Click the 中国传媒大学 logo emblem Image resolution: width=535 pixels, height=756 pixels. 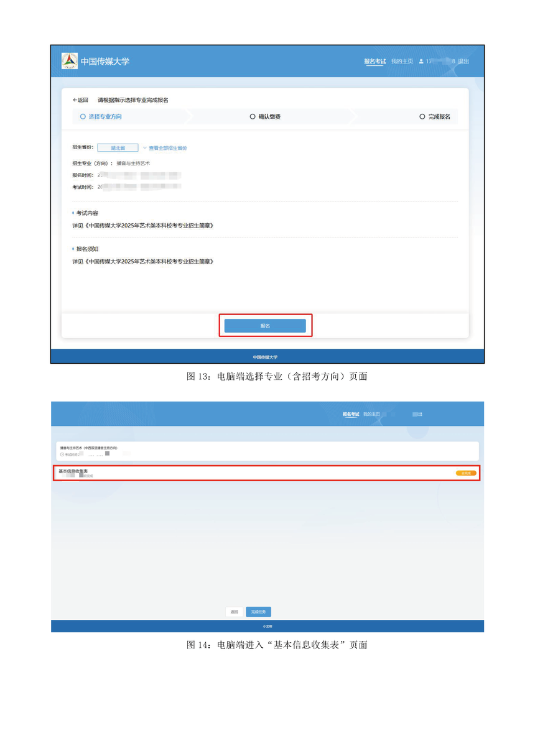click(x=70, y=61)
